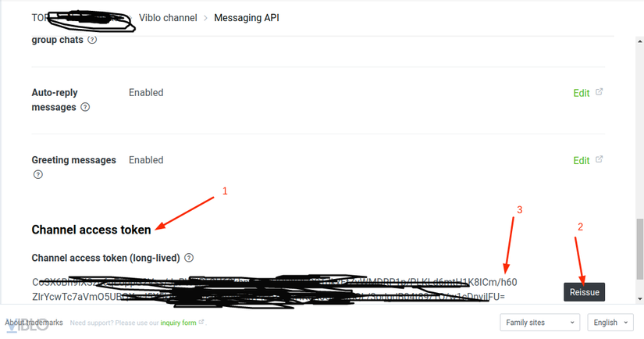Open help icon for long-lived token

pyautogui.click(x=189, y=258)
